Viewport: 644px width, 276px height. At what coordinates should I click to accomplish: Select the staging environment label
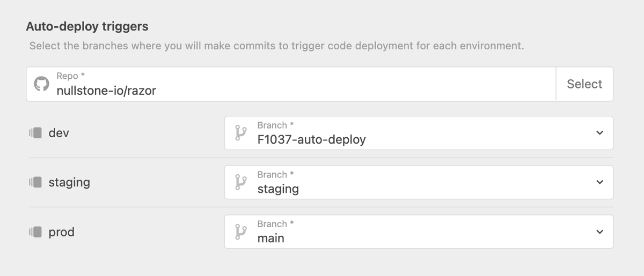coord(69,182)
